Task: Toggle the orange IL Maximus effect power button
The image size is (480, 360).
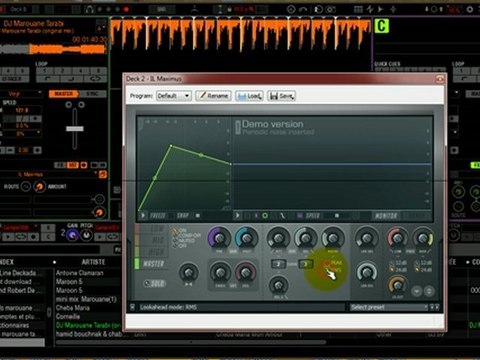Action: tap(103, 174)
